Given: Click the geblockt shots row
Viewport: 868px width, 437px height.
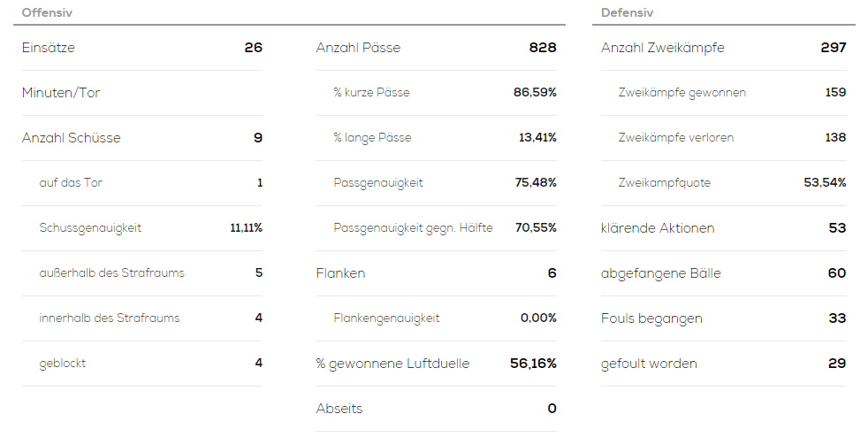Looking at the screenshot, I should [142, 364].
